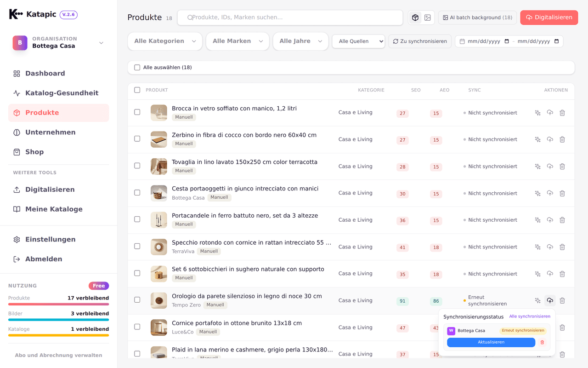
Task: Delete the Zerbino in fibra di cocco product
Action: point(562,139)
